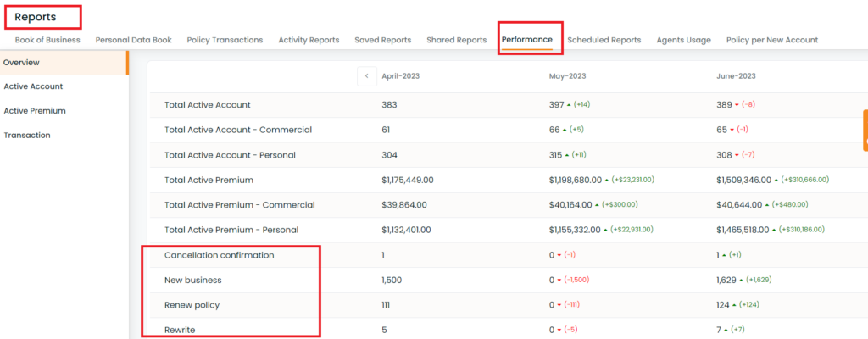This screenshot has height=339, width=868.
Task: Click Total Active Account - Commercial label
Action: coord(238,130)
